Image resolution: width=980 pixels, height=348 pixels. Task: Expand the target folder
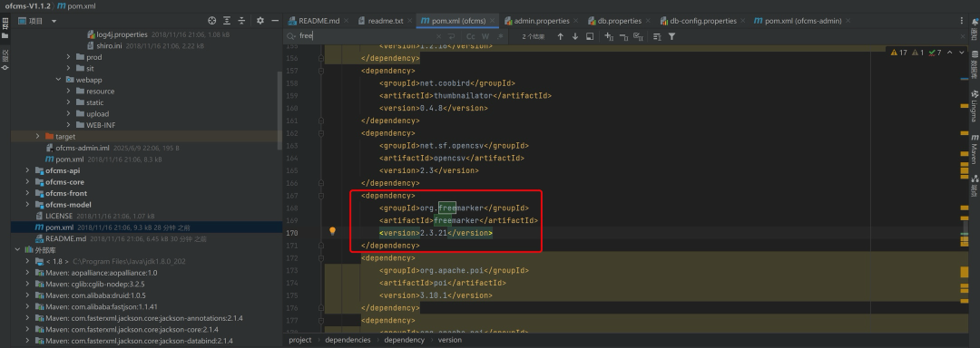(37, 136)
